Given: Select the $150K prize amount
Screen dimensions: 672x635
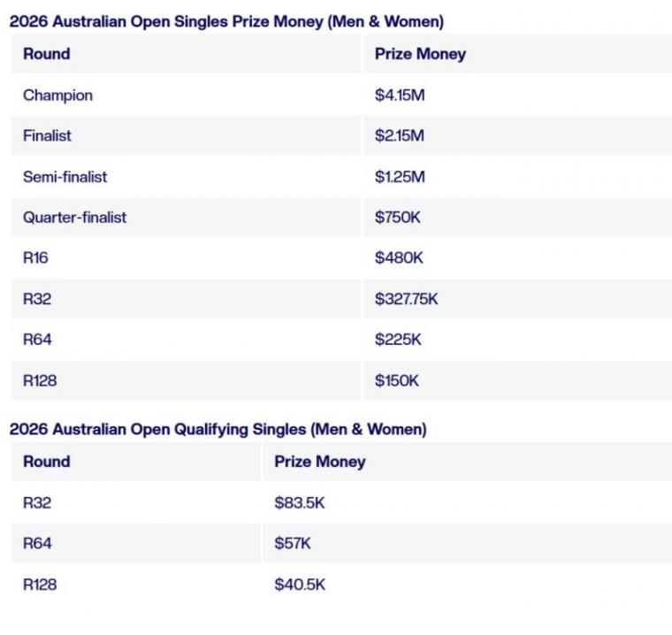Looking at the screenshot, I should [397, 380].
